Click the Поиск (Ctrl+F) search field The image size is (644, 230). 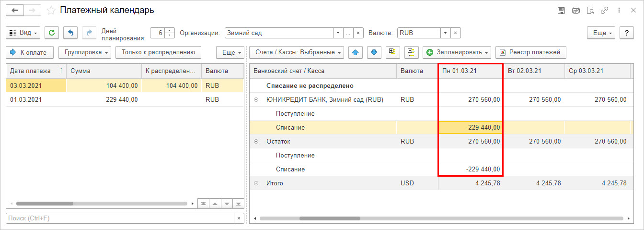pos(120,218)
